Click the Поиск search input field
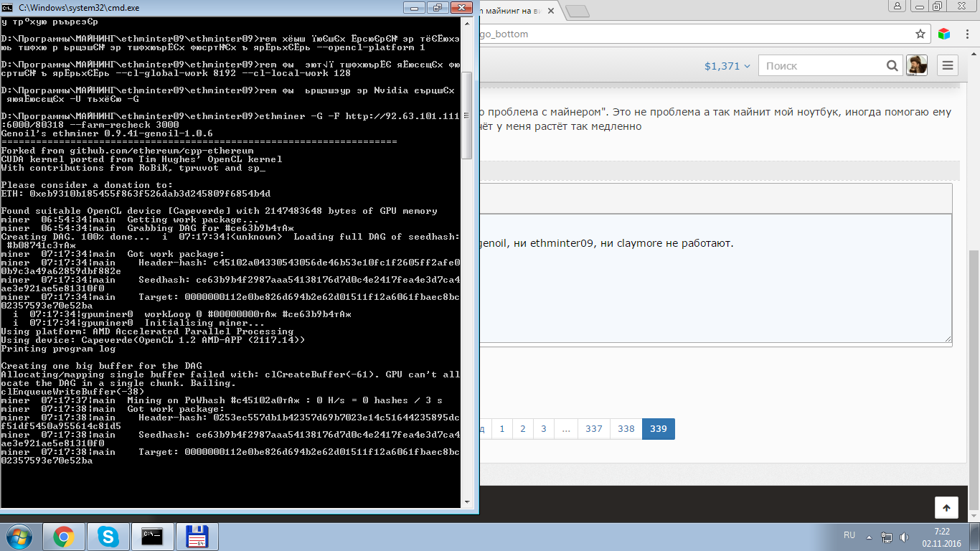980x551 pixels. [x=821, y=65]
